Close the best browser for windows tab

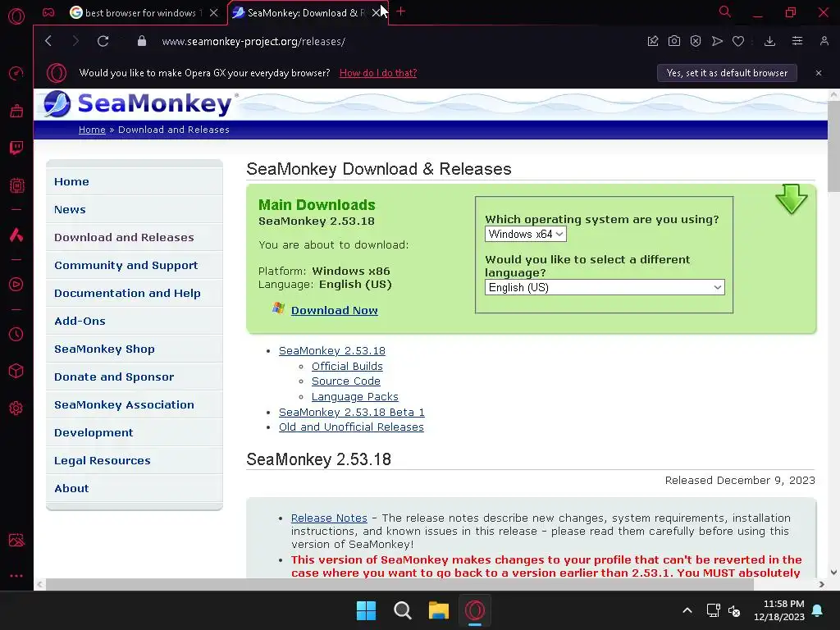point(214,13)
